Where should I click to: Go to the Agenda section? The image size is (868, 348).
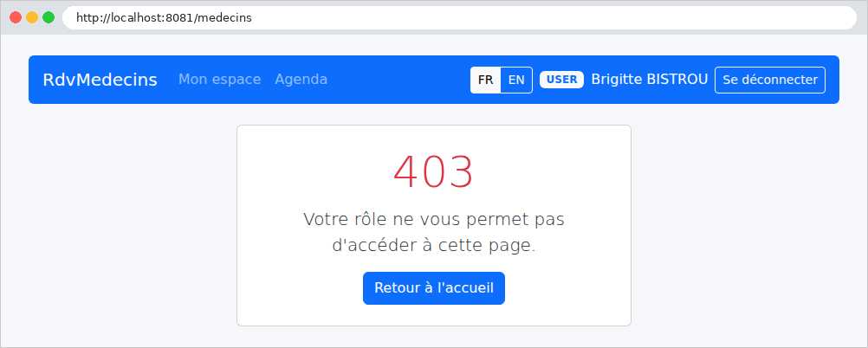tap(301, 80)
